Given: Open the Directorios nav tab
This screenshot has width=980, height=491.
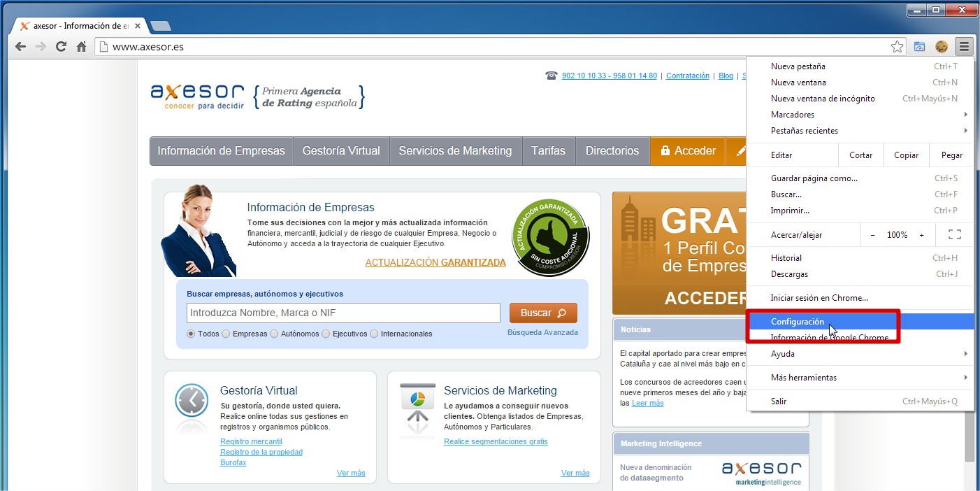Looking at the screenshot, I should pos(612,151).
